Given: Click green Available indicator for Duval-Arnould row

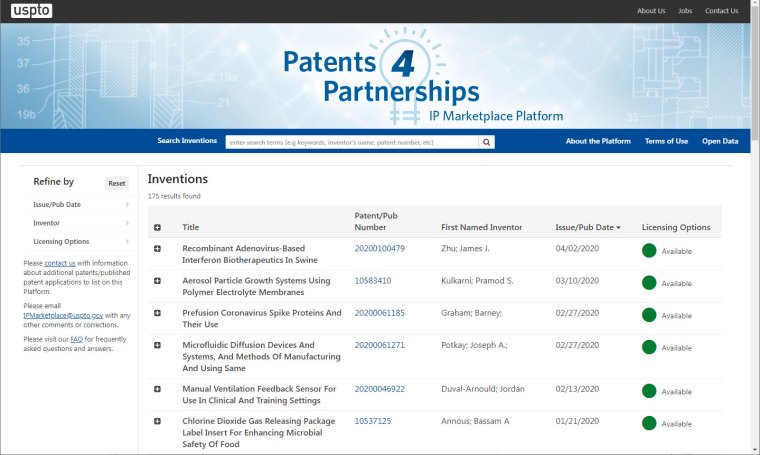Looking at the screenshot, I should 649,391.
